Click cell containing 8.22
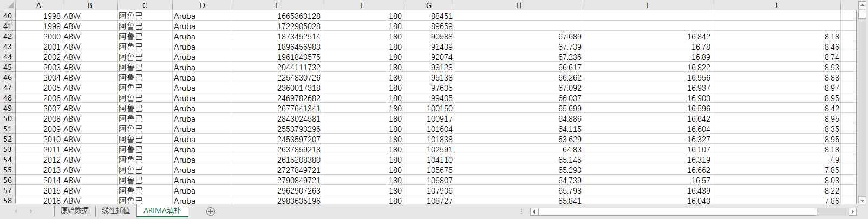This screenshot has height=219, width=868. pyautogui.click(x=776, y=190)
